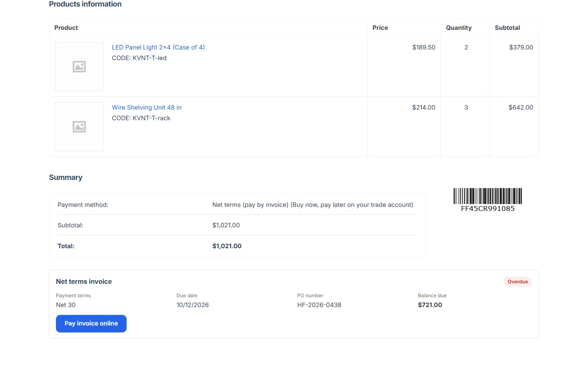The height and width of the screenshot is (368, 588).
Task: Click LED Panel Light placeholder image
Action: (79, 67)
